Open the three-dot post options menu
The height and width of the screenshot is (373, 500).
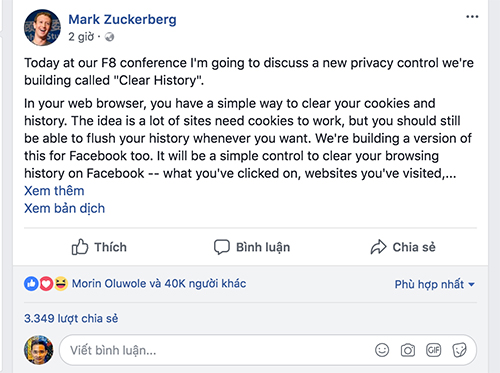click(x=472, y=17)
